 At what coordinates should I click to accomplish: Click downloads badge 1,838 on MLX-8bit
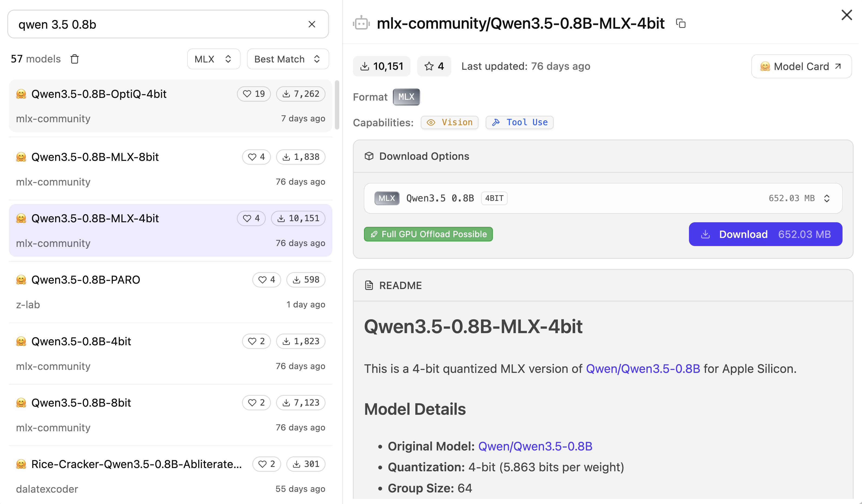[301, 157]
